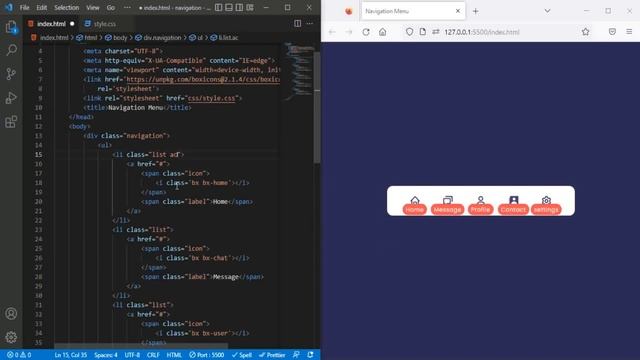Click line number 15 in the gutter

click(38, 154)
